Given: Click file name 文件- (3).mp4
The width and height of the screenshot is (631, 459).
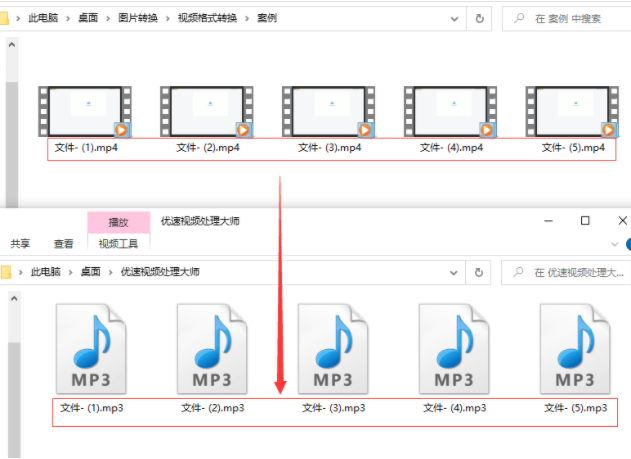Looking at the screenshot, I should pyautogui.click(x=330, y=148).
